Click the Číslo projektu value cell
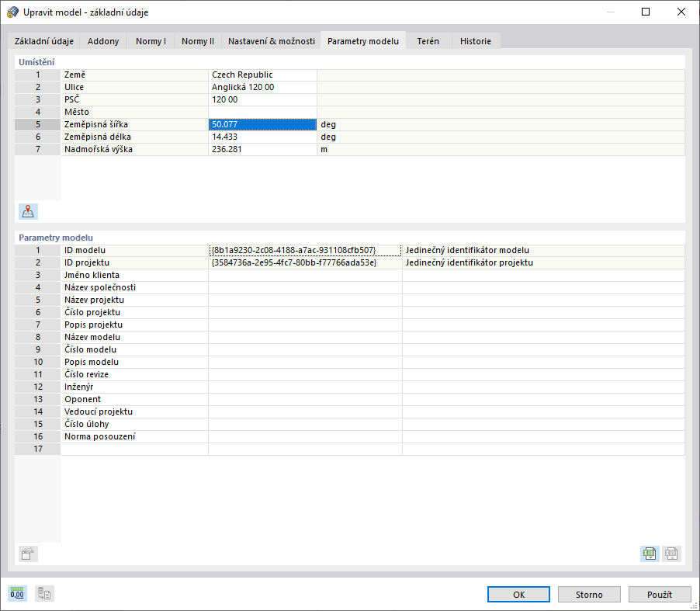Screen dimensions: 700x611 305,312
